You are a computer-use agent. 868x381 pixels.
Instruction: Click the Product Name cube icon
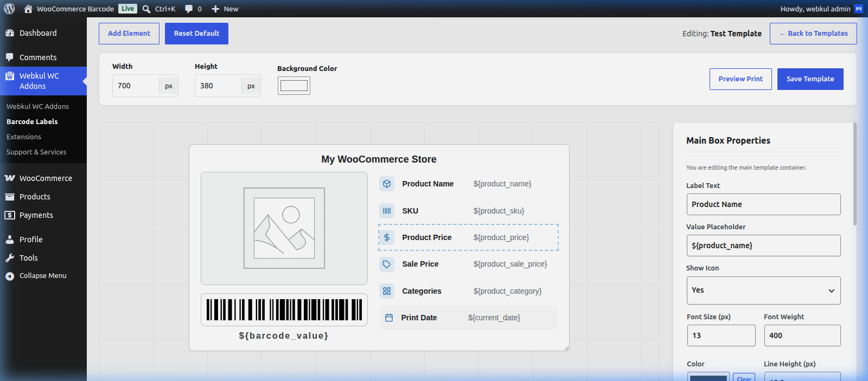click(x=387, y=184)
